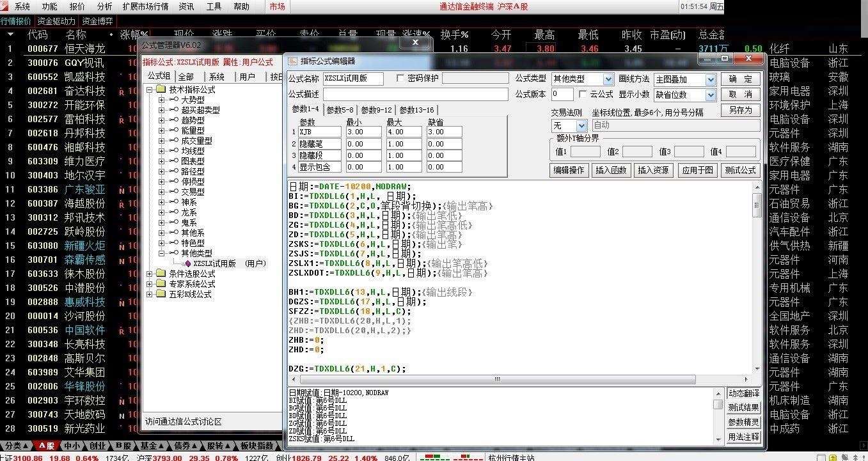
Task: Switch to the 参数13-16 tab
Action: [416, 110]
